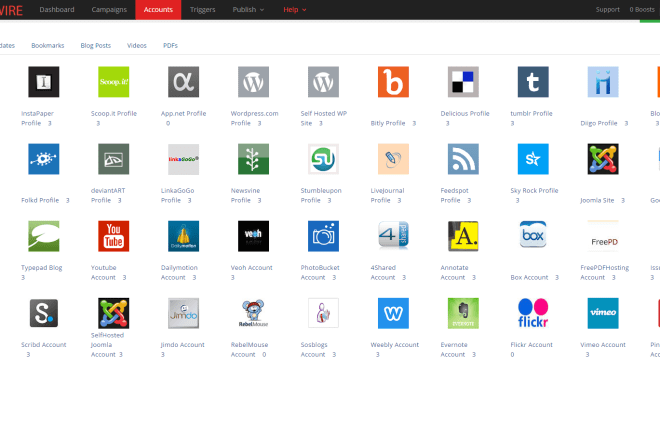Click the Vimeo Account label

603,344
